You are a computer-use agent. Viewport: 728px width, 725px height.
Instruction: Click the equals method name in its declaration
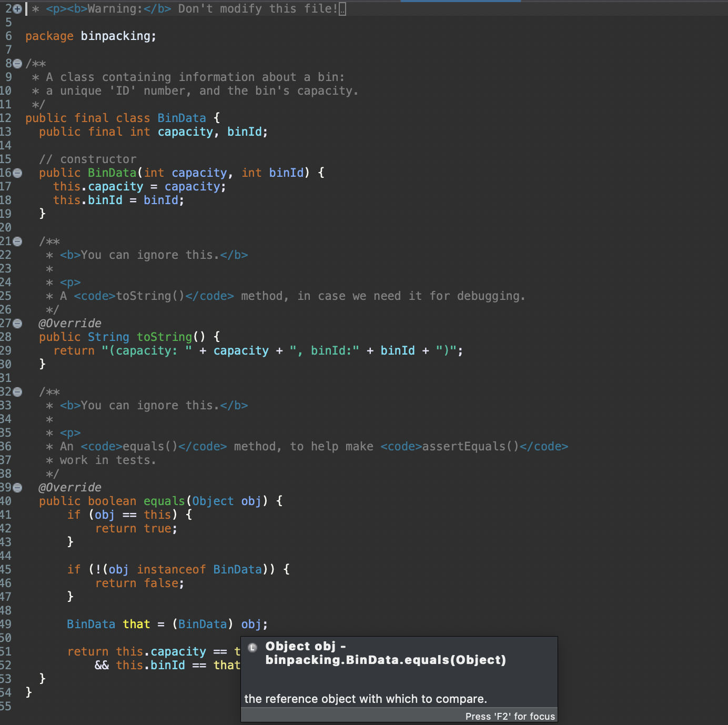point(164,501)
